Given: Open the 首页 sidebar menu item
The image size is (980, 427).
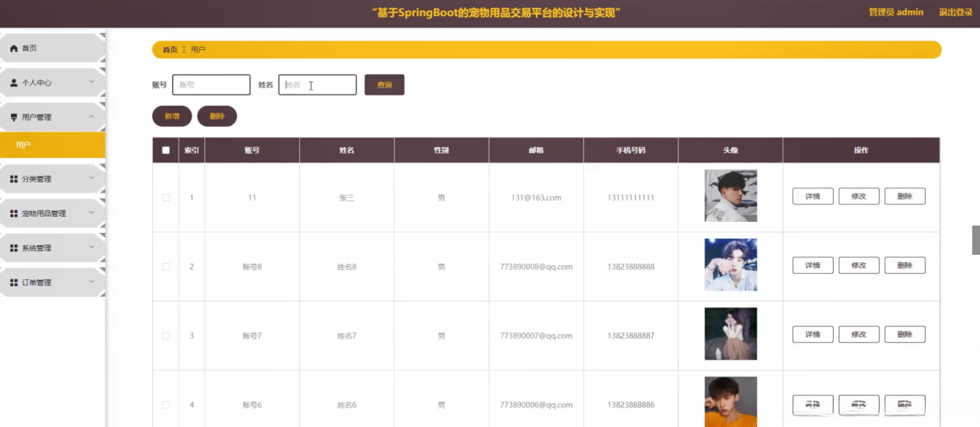Looking at the screenshot, I should click(x=53, y=48).
